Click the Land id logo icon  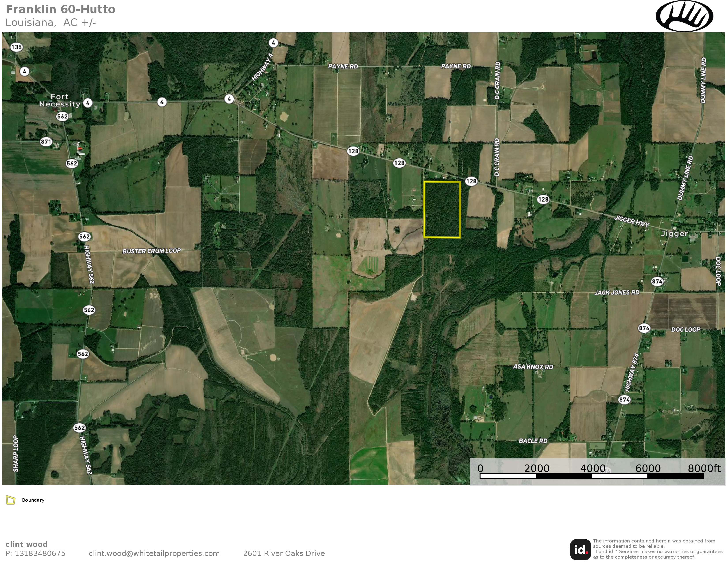click(x=580, y=549)
